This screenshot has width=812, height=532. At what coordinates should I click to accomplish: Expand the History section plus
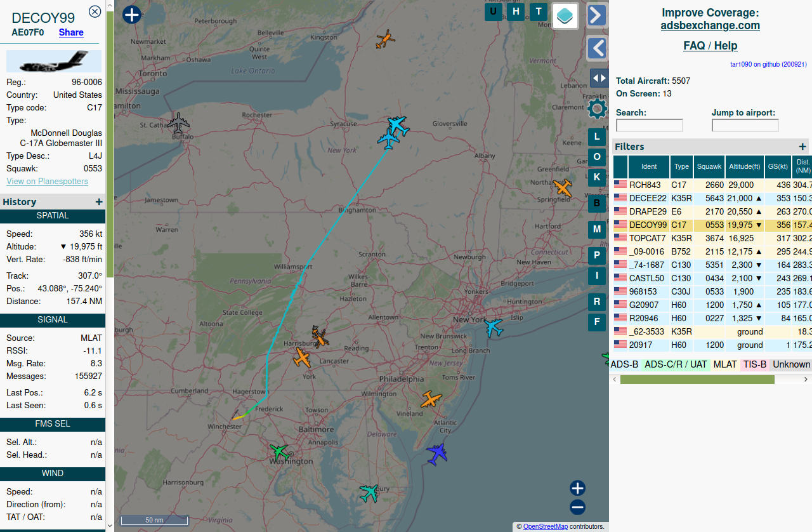[99, 202]
